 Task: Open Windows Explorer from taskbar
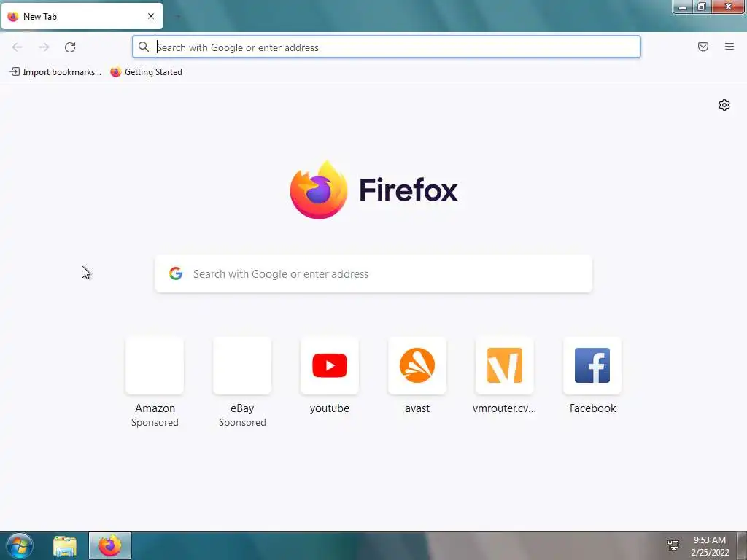click(x=65, y=546)
